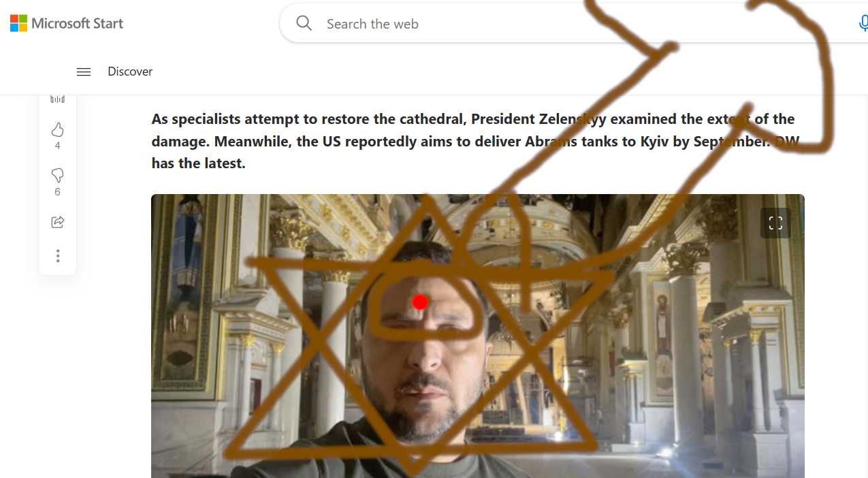Open the cathedral article photo

tap(478, 336)
